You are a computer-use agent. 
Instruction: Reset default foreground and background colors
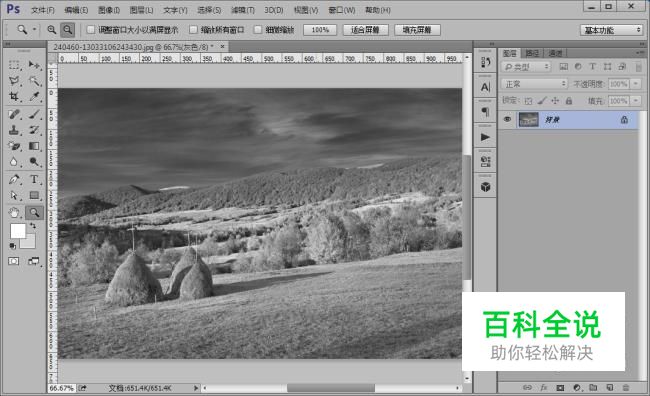point(13,246)
